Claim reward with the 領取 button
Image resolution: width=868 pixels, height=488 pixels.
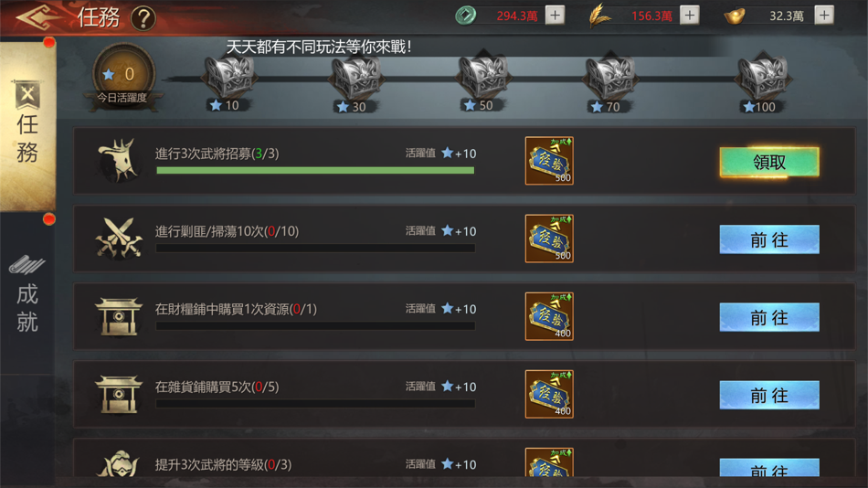pos(769,162)
